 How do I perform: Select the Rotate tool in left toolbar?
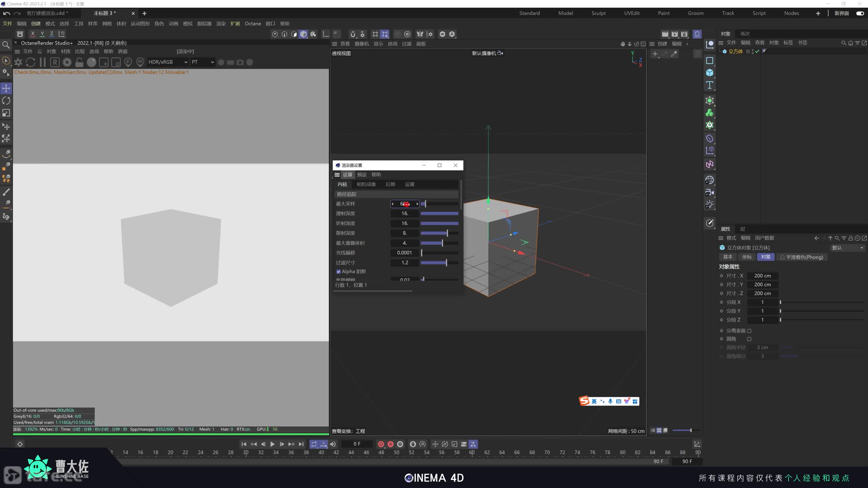click(x=6, y=101)
